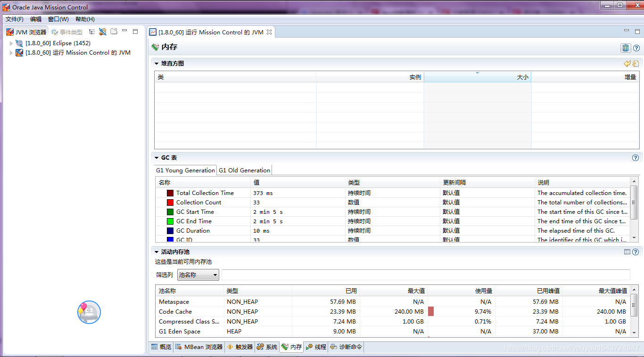Click the Oracle Java Mission Control title icon
This screenshot has height=357, width=644.
6,7
